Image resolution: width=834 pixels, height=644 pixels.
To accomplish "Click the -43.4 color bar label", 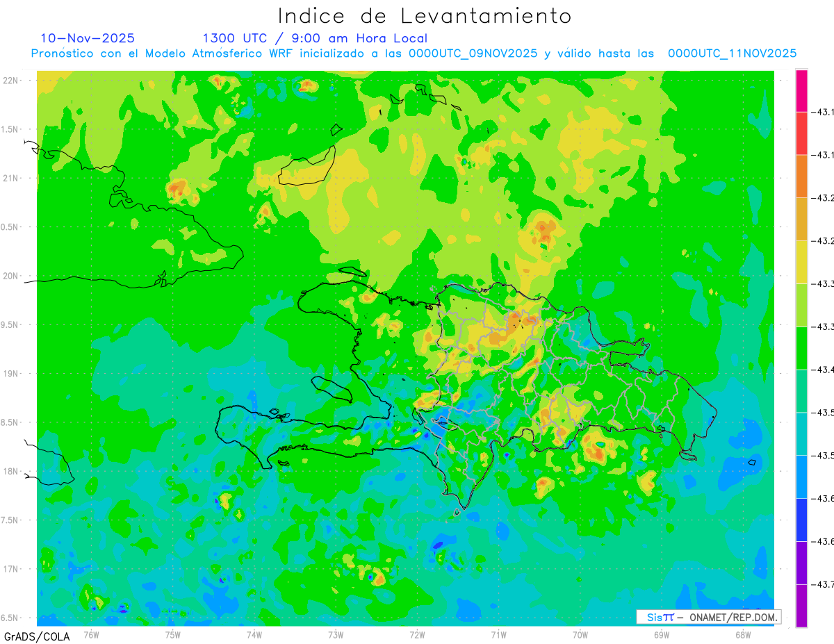I will click(823, 370).
